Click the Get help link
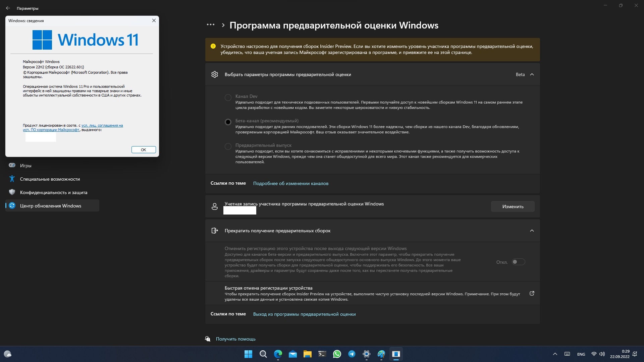The height and width of the screenshot is (362, 644). coord(235,339)
